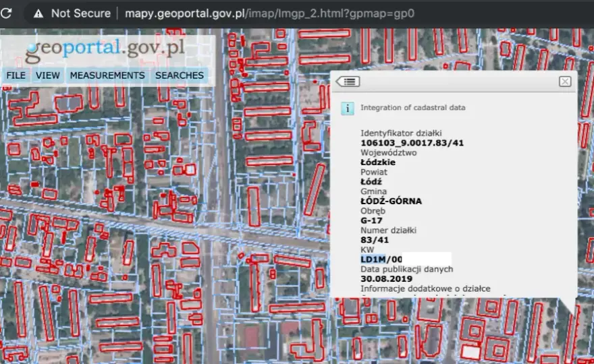The height and width of the screenshot is (364, 594).
Task: Click the back-to-list icon in the popup
Action: pos(348,82)
